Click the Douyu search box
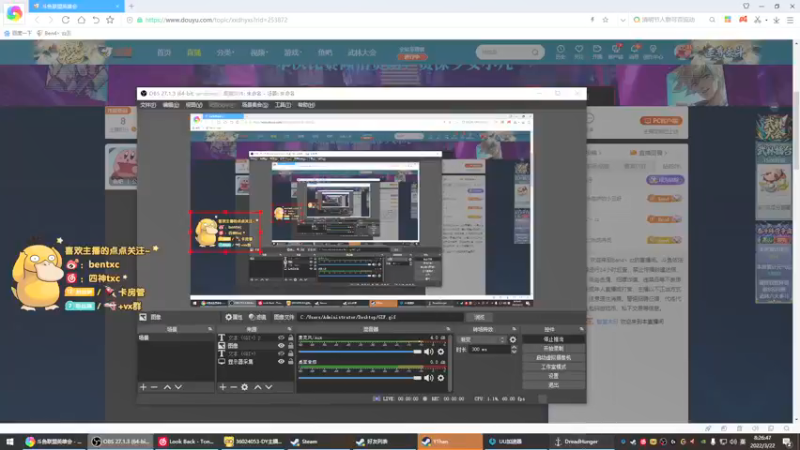Screen dimensions: 800x450 pyautogui.click(x=510, y=52)
